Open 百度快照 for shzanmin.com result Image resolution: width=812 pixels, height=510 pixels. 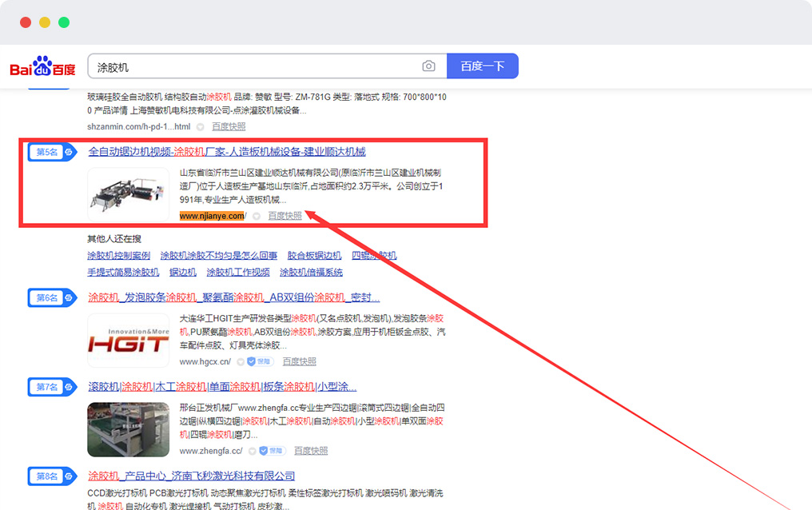pyautogui.click(x=229, y=127)
